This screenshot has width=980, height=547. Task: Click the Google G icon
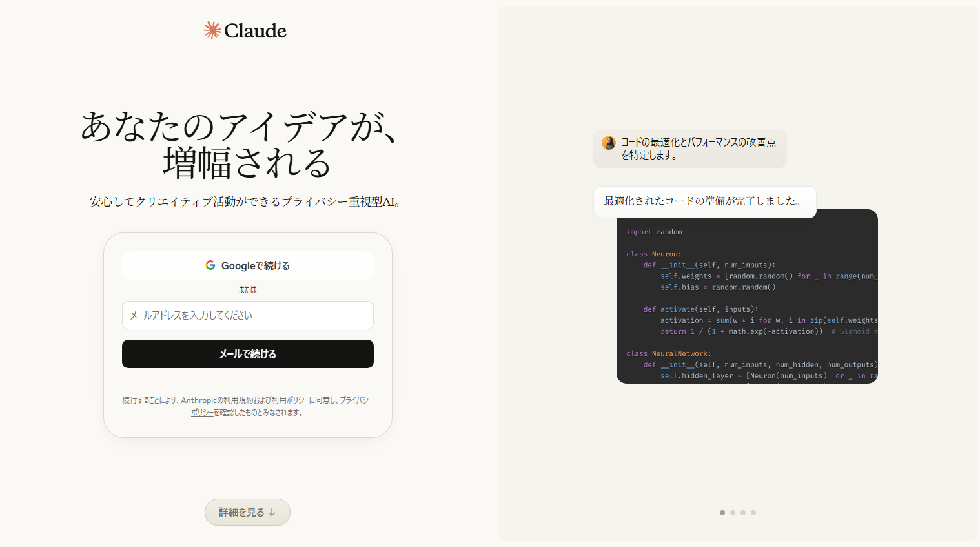(x=211, y=265)
